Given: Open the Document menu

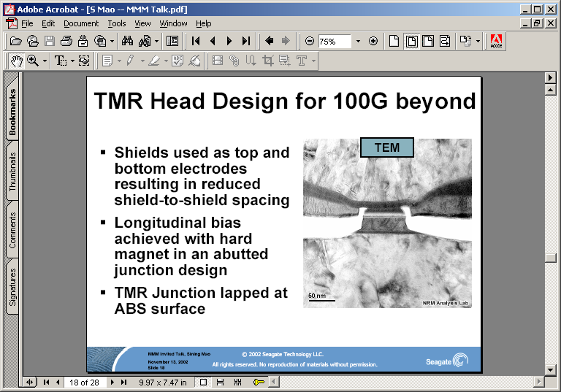Looking at the screenshot, I should coord(80,23).
